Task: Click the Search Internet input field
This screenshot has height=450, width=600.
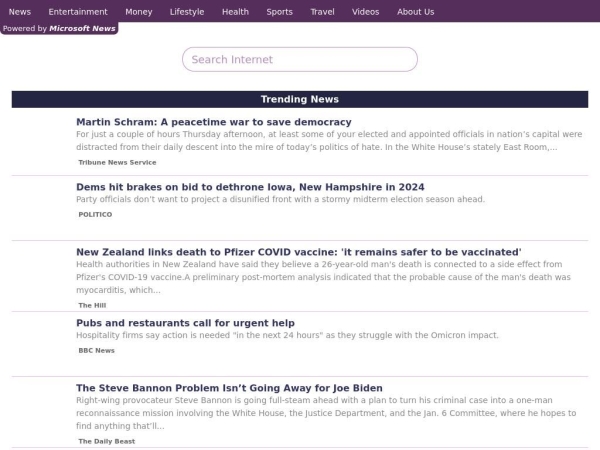Action: point(299,60)
